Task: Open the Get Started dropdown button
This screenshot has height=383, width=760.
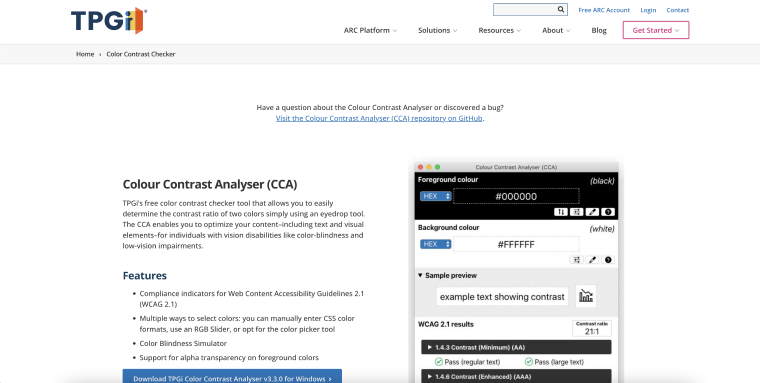Action: 656,30
